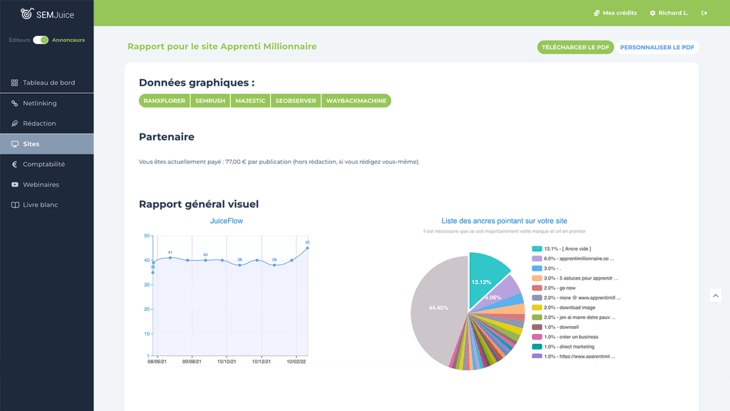Viewport: 730px width, 411px height.
Task: Select the SEMRUSH data tab
Action: [210, 101]
